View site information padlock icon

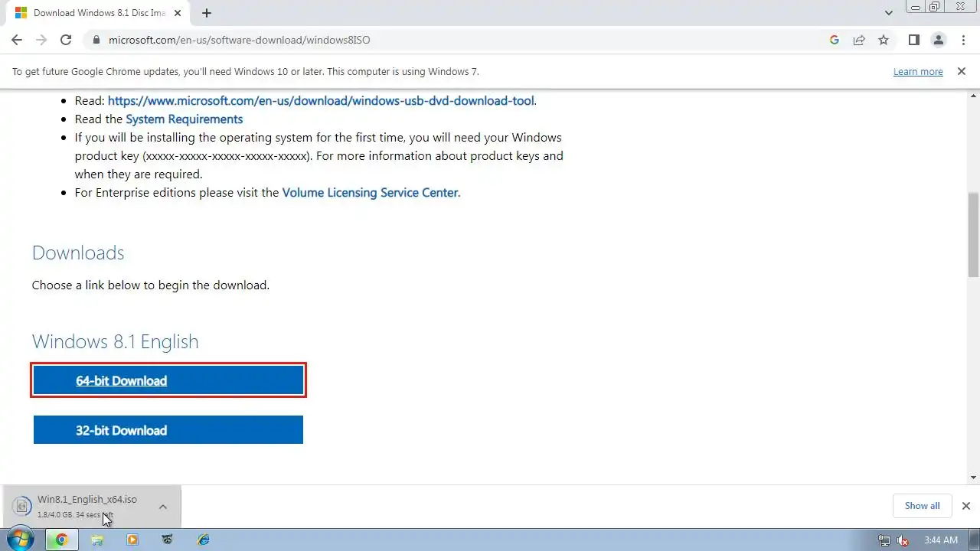tap(96, 40)
